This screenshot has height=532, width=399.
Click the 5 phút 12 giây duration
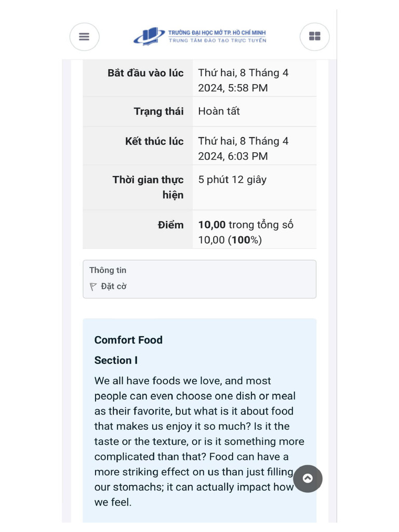[232, 180]
